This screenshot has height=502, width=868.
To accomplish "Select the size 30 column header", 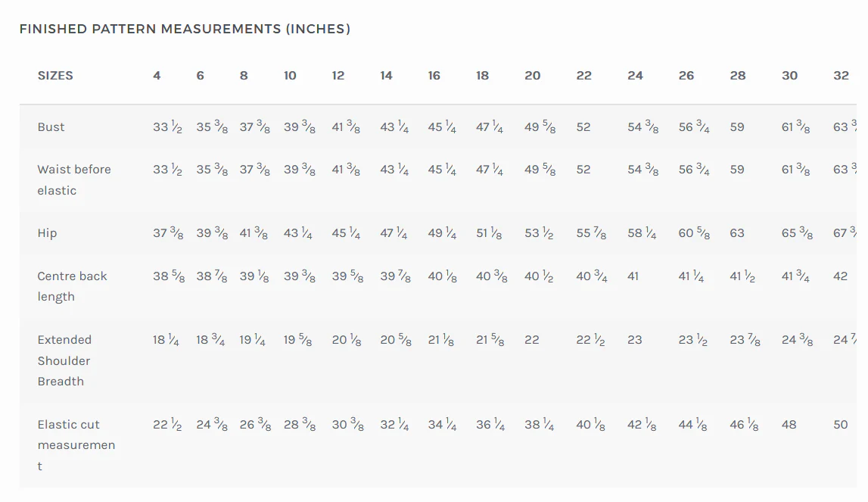I will click(789, 76).
